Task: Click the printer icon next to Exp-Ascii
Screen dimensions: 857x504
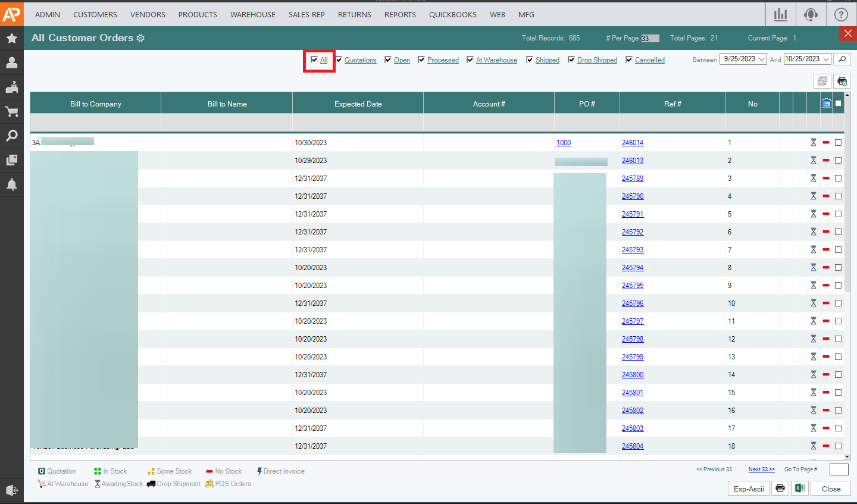Action: pyautogui.click(x=780, y=489)
